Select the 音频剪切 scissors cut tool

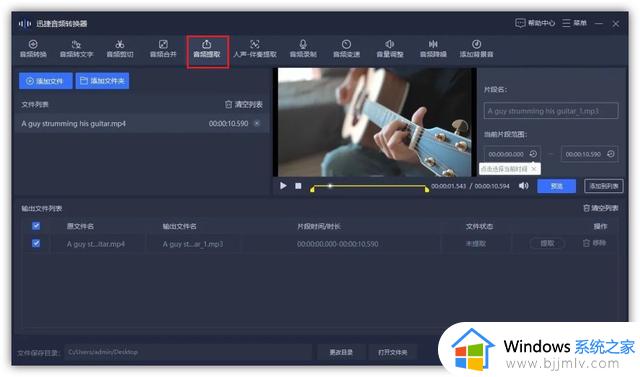click(x=120, y=49)
